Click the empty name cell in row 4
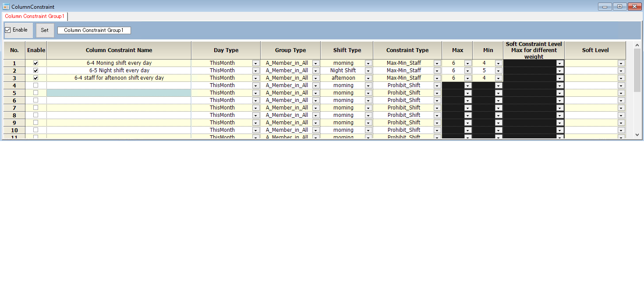Image resolution: width=644 pixels, height=303 pixels. (119, 85)
